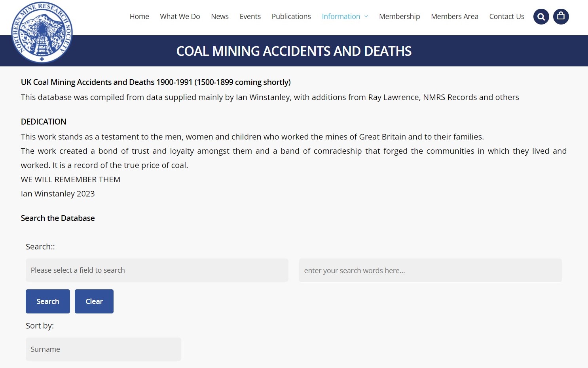The width and height of the screenshot is (588, 368).
Task: Open the Sort by Surname dropdown
Action: click(103, 349)
